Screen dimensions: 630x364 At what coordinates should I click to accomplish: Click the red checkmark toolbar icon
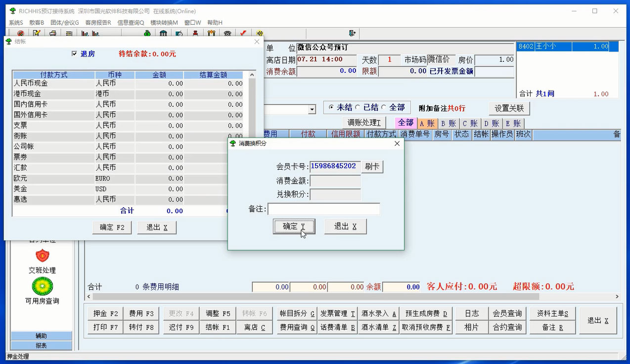tap(243, 34)
